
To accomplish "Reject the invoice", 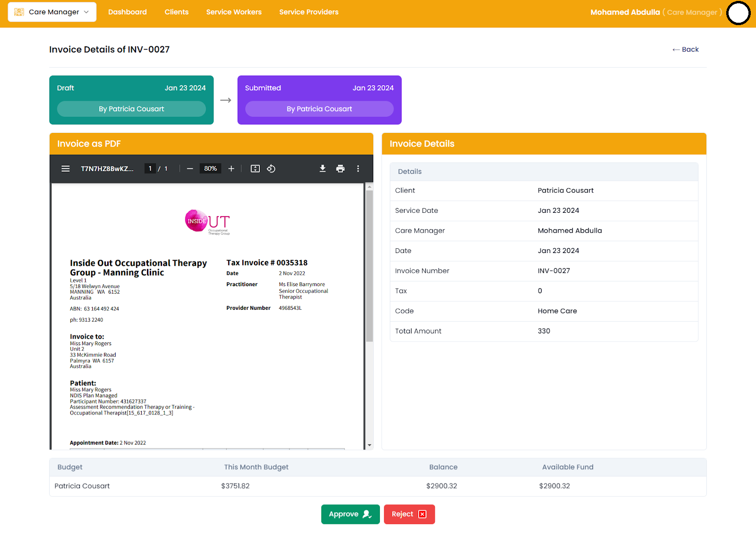I will tap(409, 514).
